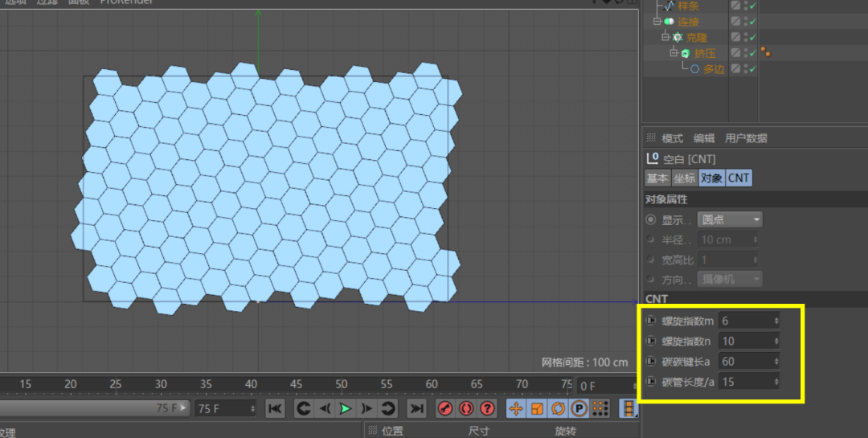Toggle point level animation dots icon
The height and width of the screenshot is (438, 868).
tap(600, 408)
